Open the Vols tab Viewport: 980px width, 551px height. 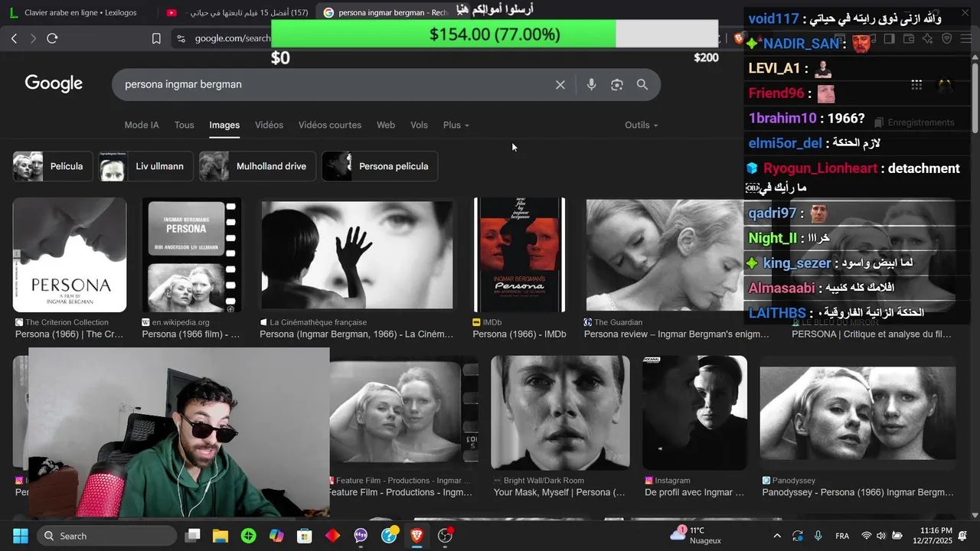point(419,125)
